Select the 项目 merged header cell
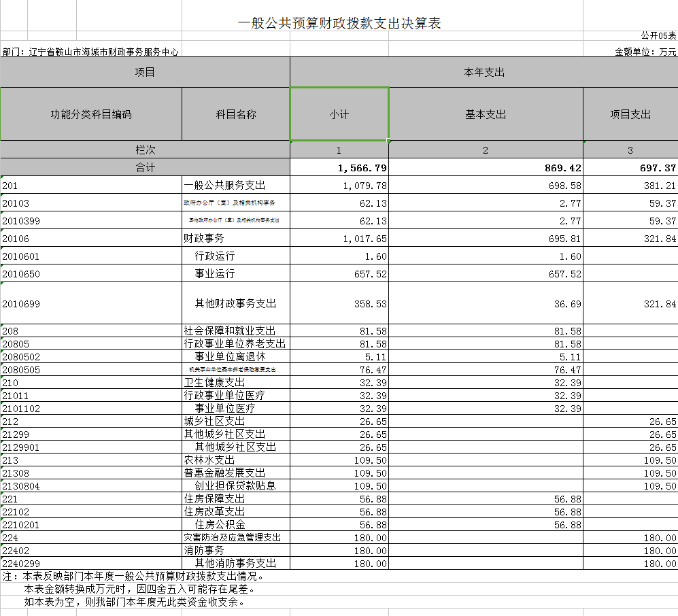The height and width of the screenshot is (616, 678). 145,72
